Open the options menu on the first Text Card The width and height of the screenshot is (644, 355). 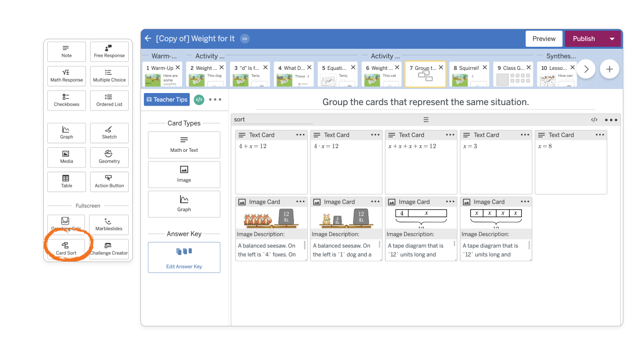pyautogui.click(x=300, y=134)
